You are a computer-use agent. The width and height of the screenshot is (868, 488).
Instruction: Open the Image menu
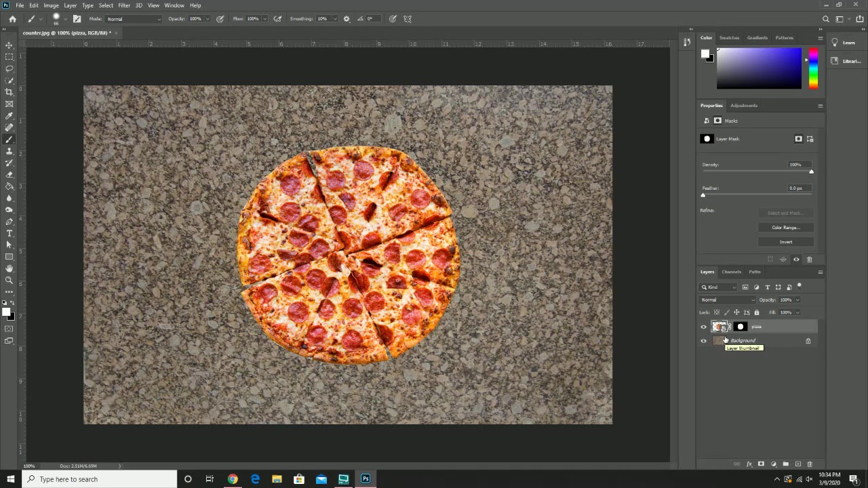(51, 5)
